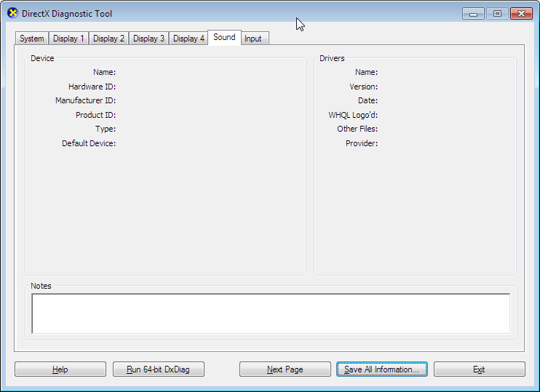Switch to the System tab
Image resolution: width=540 pixels, height=392 pixels.
[x=32, y=39]
